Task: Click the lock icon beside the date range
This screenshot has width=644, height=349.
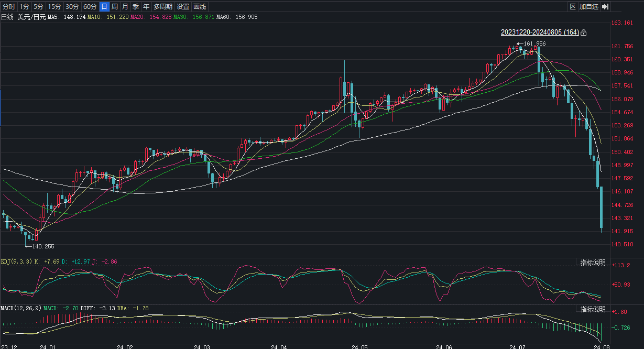Action: [x=584, y=32]
